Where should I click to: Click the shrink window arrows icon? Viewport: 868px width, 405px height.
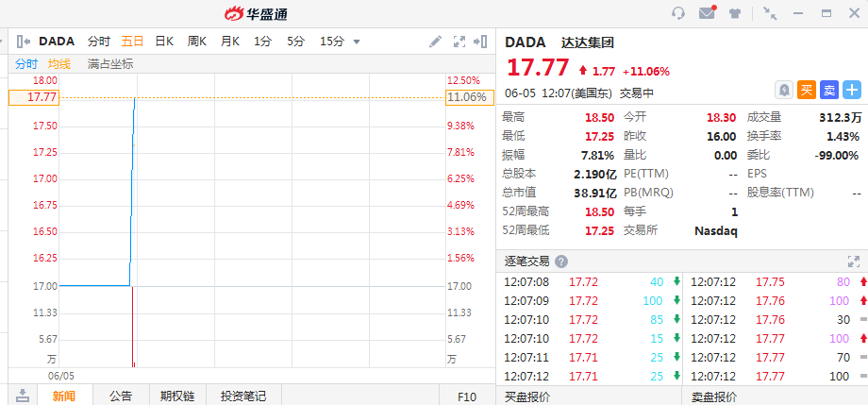770,13
